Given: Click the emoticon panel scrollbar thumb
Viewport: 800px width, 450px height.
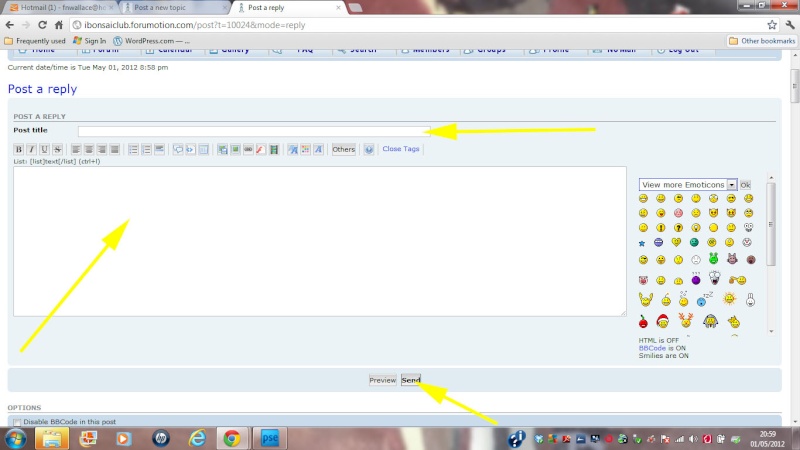Looking at the screenshot, I should (771, 224).
